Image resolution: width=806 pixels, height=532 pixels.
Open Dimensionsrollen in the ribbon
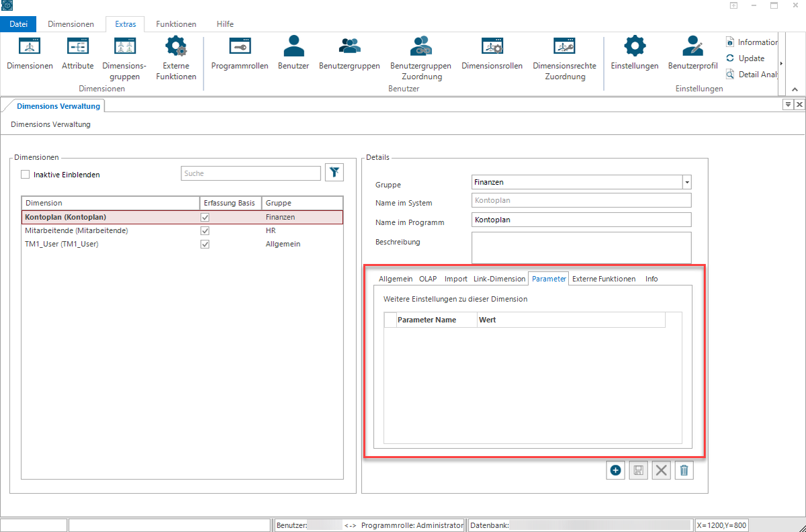point(492,54)
